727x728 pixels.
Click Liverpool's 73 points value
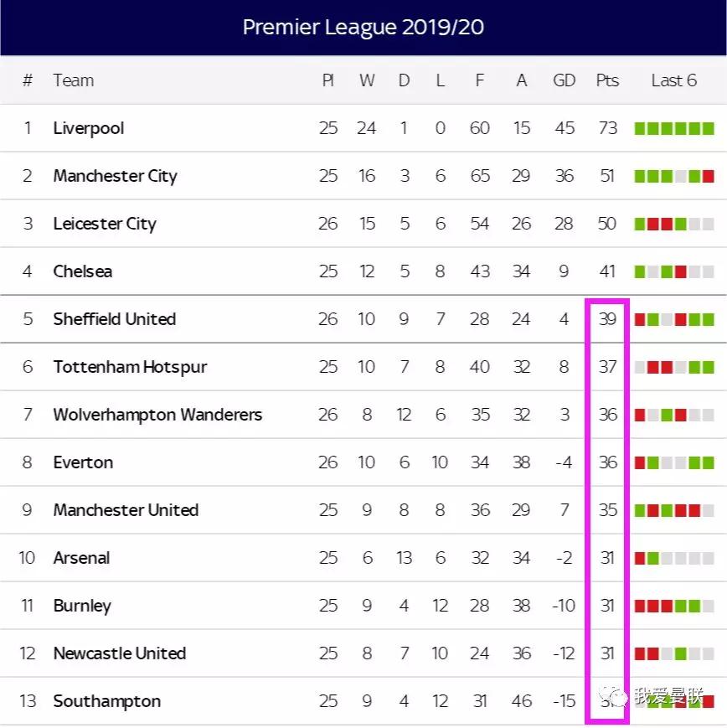(x=607, y=128)
